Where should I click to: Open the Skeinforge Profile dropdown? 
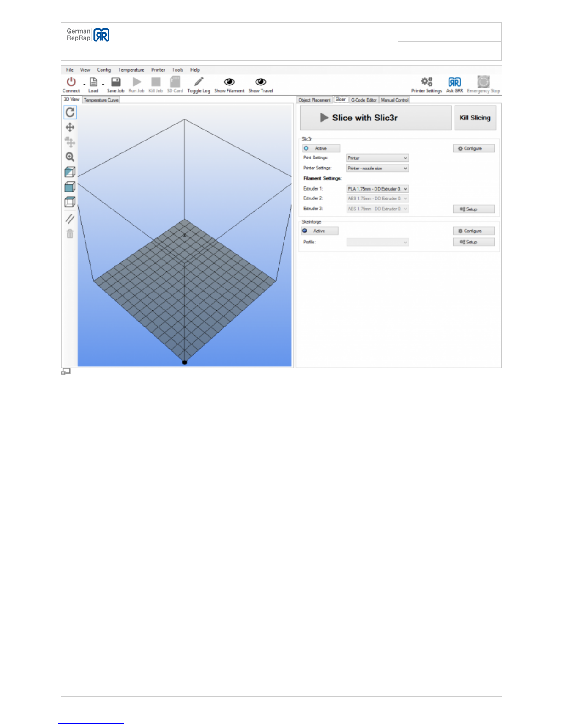(377, 242)
